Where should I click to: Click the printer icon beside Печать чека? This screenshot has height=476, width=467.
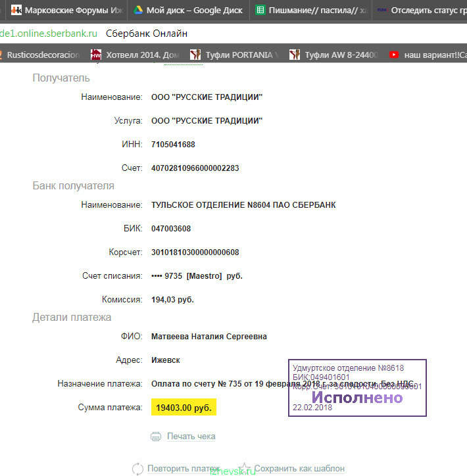pos(156,437)
